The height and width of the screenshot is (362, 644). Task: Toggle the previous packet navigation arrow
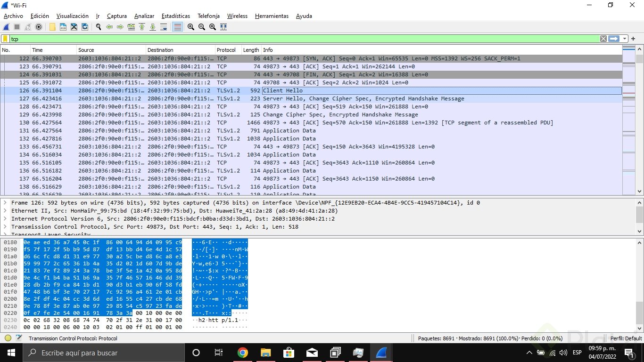click(109, 27)
